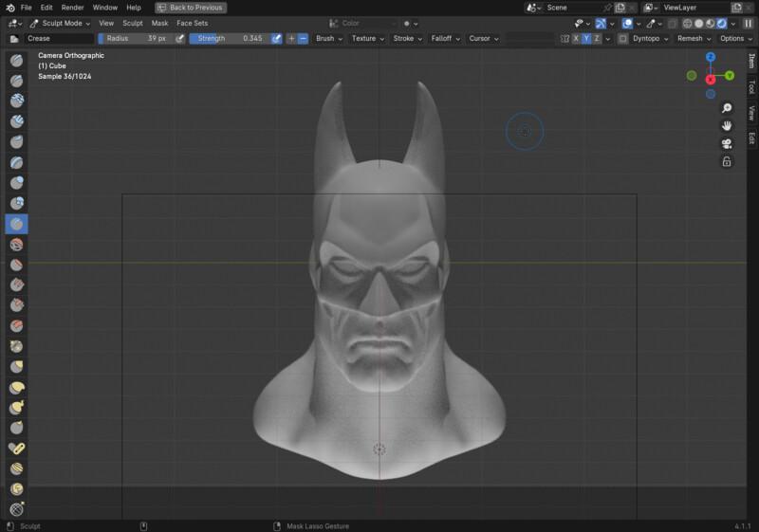Screen dimensions: 759x532
Task: Open the Sculpt Mode dropdown
Action: (x=60, y=23)
